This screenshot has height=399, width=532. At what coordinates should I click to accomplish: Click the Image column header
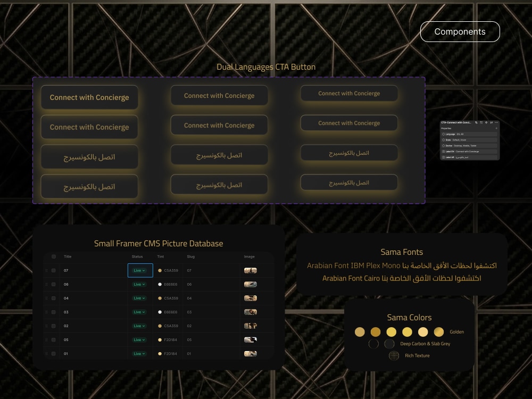click(249, 256)
